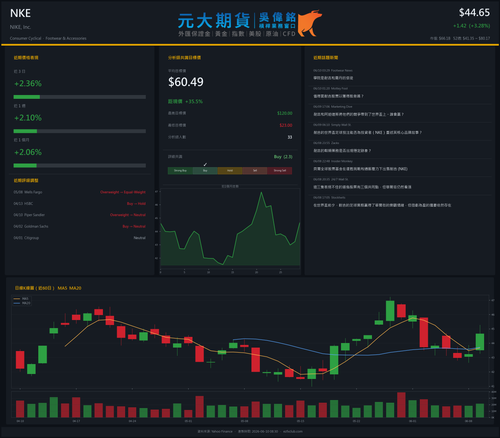The height and width of the screenshot is (438, 500).
Task: Click the +2.36% performance value
Action: [x=28, y=83]
